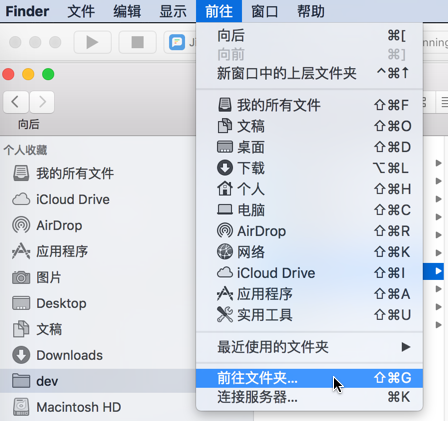This screenshot has height=421, width=448.
Task: Open 我的所有文件 from the Go menu
Action: (x=309, y=105)
